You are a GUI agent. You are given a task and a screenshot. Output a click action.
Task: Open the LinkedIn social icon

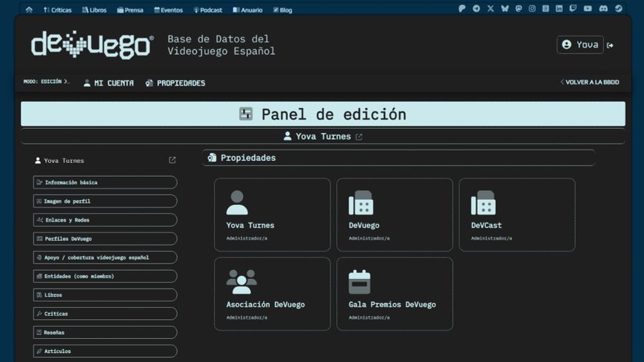pyautogui.click(x=559, y=8)
